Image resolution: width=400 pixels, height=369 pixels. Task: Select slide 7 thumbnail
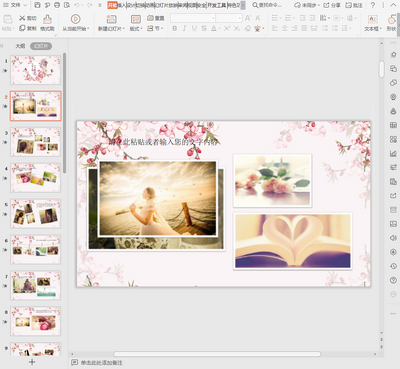[36, 285]
